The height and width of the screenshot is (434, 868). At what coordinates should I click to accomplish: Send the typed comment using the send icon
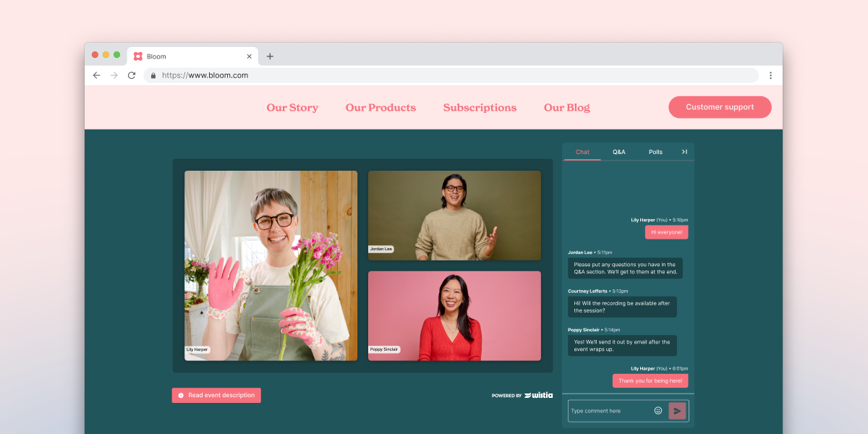point(677,410)
